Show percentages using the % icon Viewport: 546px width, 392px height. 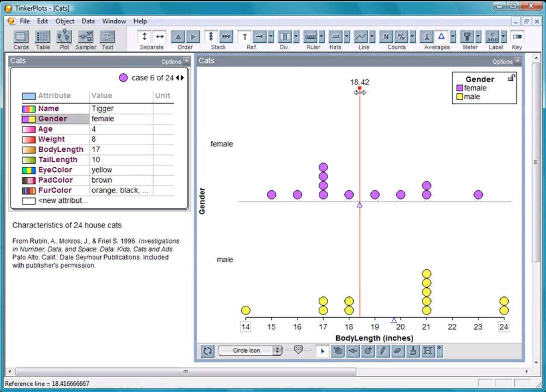[400, 37]
